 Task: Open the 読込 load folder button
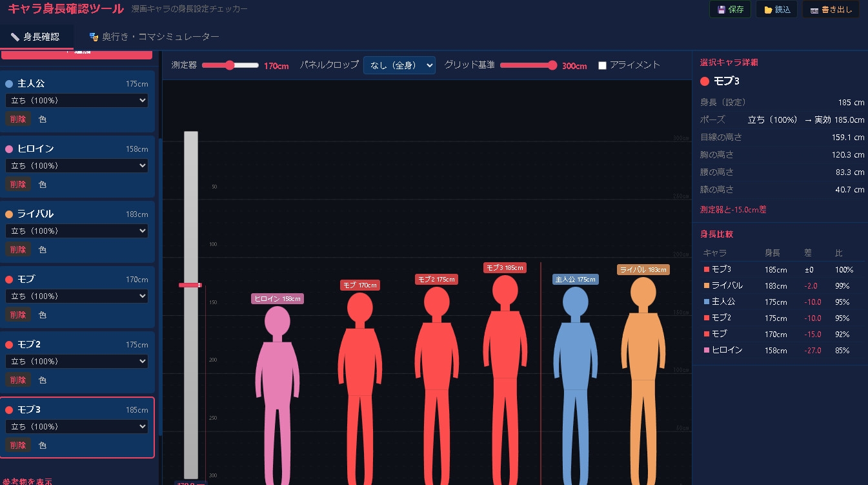(776, 10)
